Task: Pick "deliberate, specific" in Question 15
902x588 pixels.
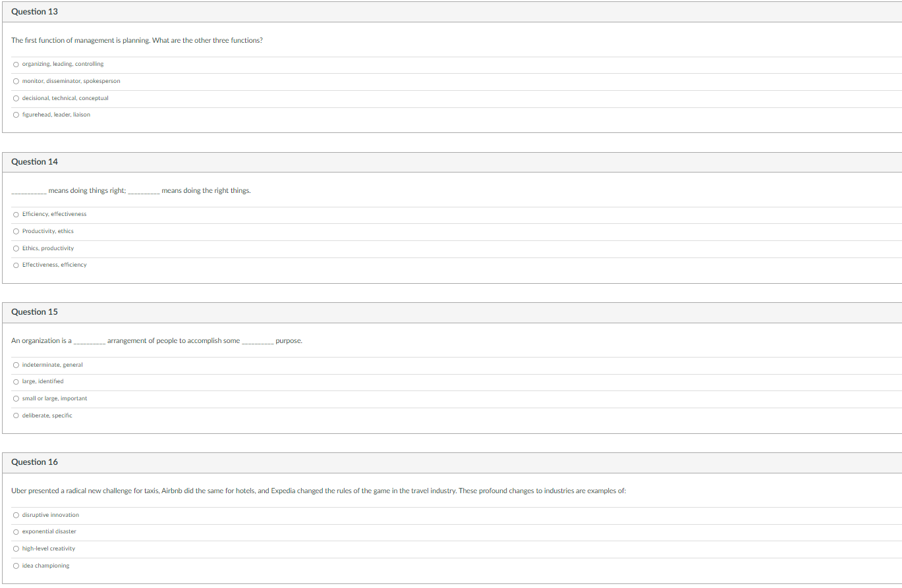Action: (x=16, y=415)
